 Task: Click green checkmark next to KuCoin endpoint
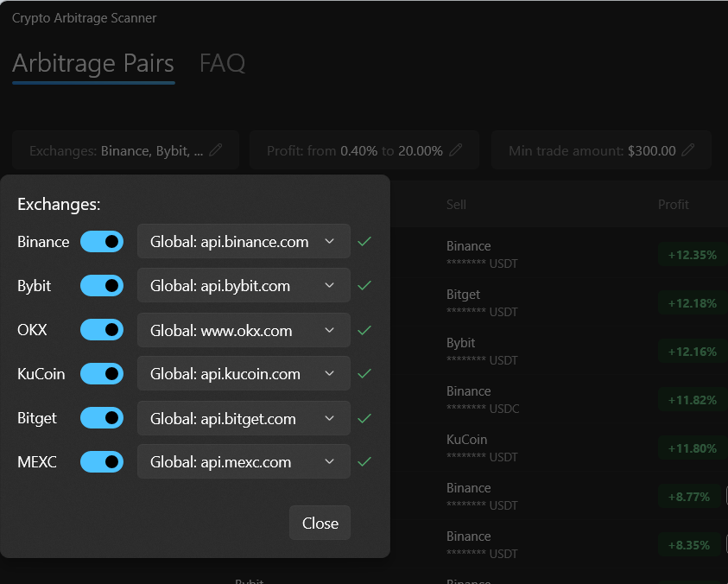click(364, 373)
